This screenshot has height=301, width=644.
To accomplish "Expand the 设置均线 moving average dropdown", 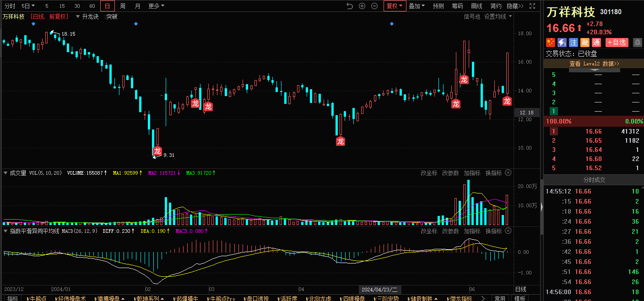I will tap(498, 16).
